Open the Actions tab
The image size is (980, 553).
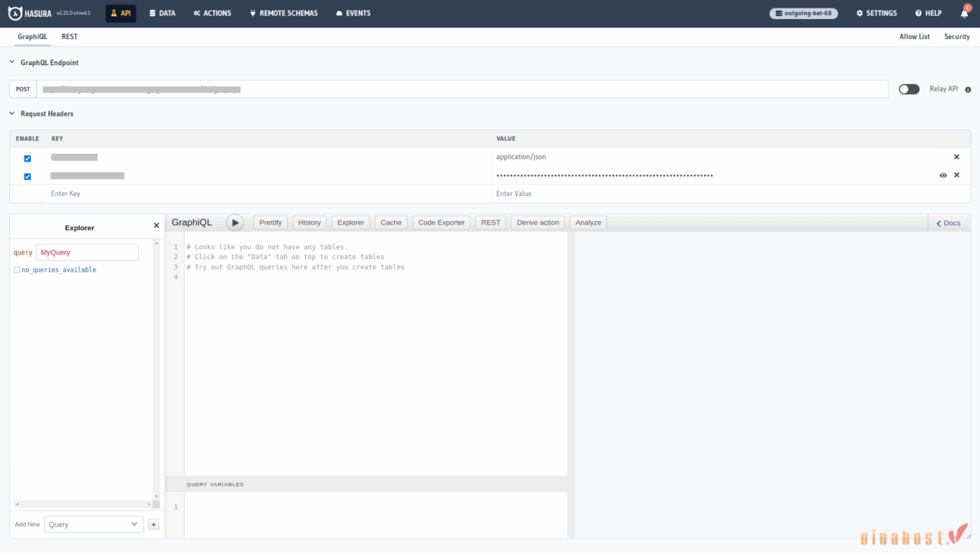point(213,13)
